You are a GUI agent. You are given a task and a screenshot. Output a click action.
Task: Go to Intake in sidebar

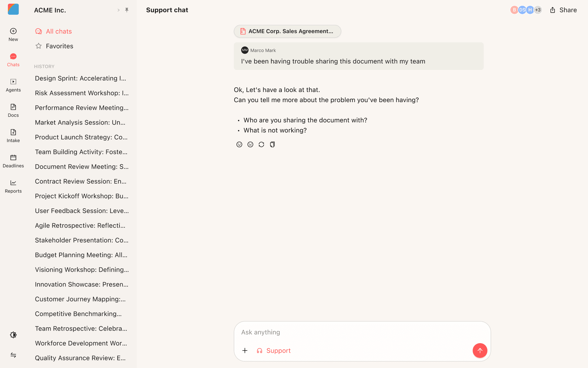13,132
